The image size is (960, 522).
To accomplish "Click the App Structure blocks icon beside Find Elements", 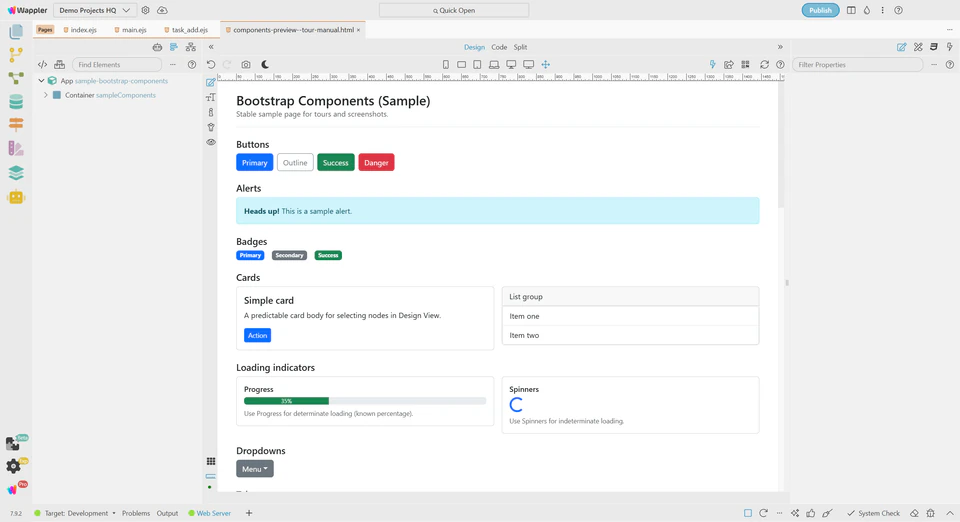I will point(59,64).
